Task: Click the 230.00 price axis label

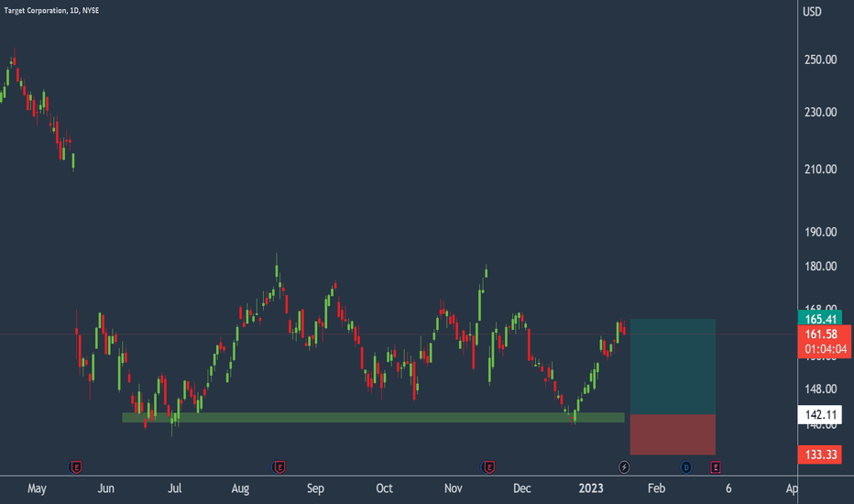Action: tap(820, 112)
